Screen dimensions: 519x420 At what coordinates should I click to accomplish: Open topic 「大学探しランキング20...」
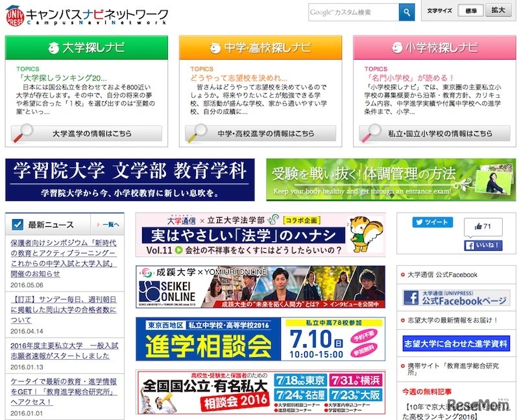[x=62, y=78]
